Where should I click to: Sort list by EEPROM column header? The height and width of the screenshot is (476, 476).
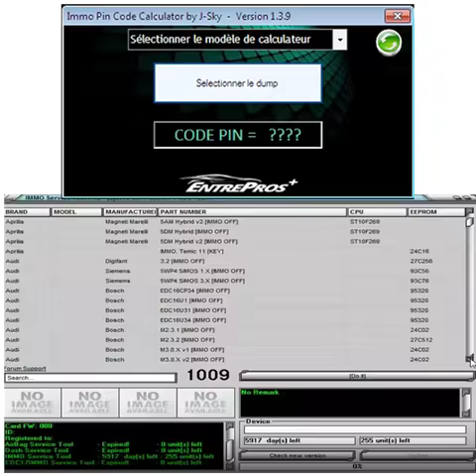click(436, 212)
